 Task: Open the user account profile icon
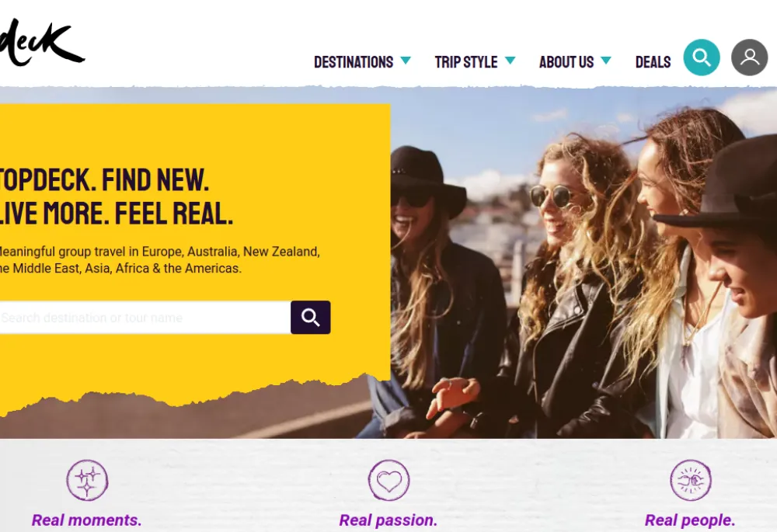(x=749, y=57)
